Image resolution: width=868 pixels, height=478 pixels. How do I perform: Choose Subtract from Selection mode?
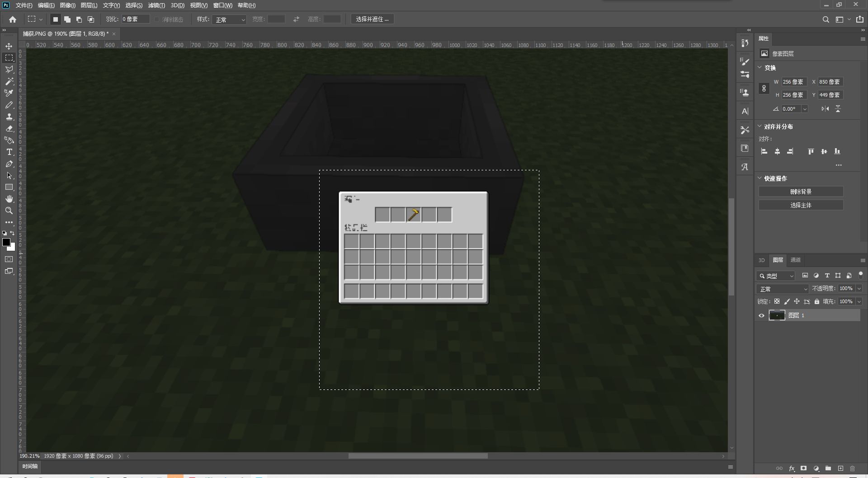[79, 19]
